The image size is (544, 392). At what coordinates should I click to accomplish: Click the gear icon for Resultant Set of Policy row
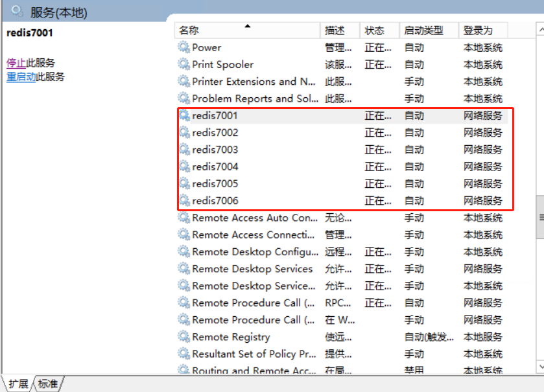184,354
